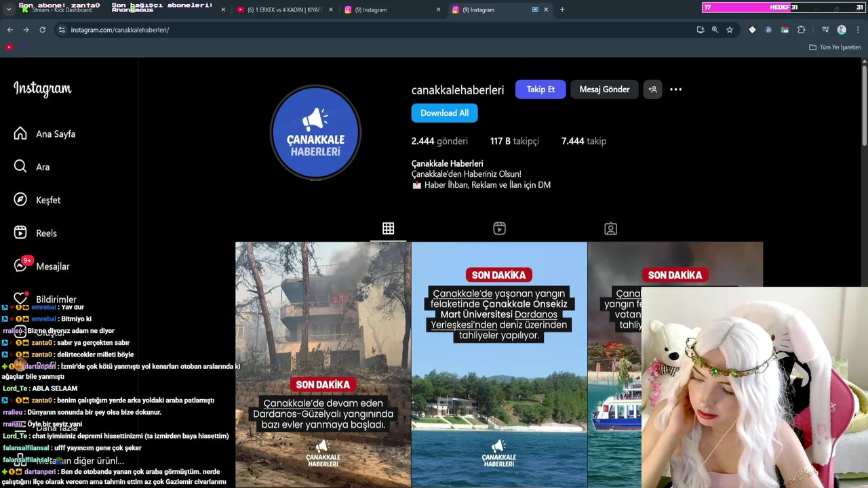The width and height of the screenshot is (868, 488).
Task: Bookmark this page with star icon
Action: pos(730,30)
